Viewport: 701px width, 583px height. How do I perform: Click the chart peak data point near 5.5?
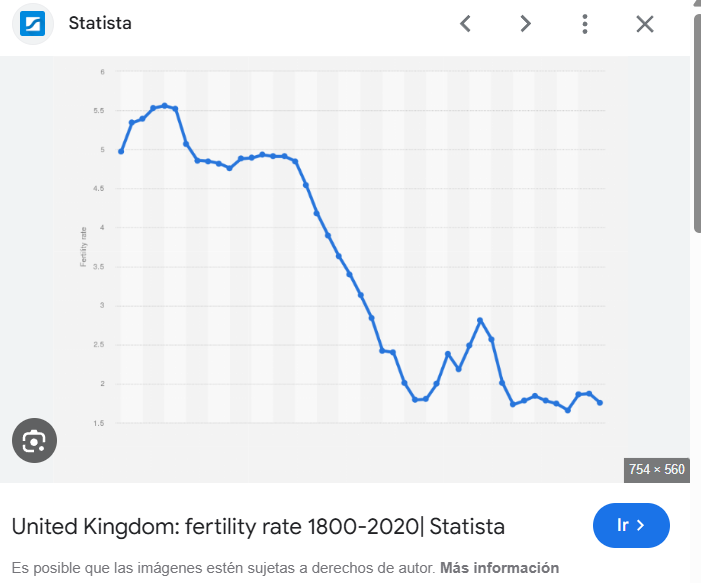coord(165,106)
